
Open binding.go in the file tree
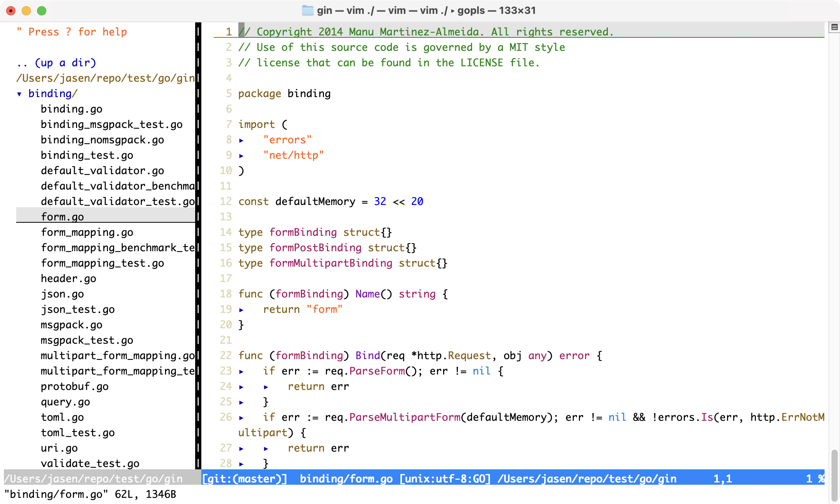pos(72,109)
